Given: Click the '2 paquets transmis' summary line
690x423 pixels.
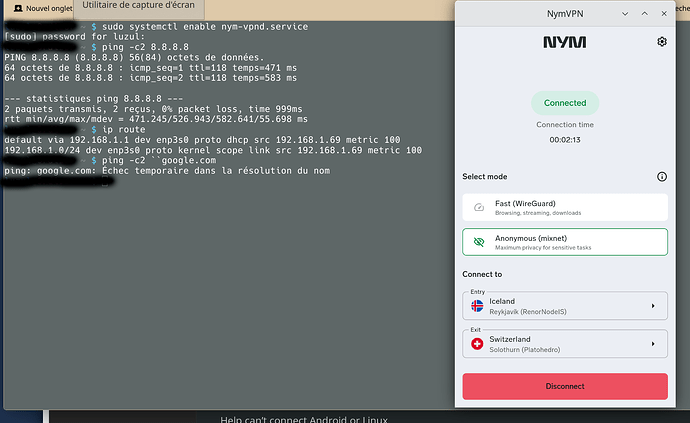Looking at the screenshot, I should click(153, 109).
